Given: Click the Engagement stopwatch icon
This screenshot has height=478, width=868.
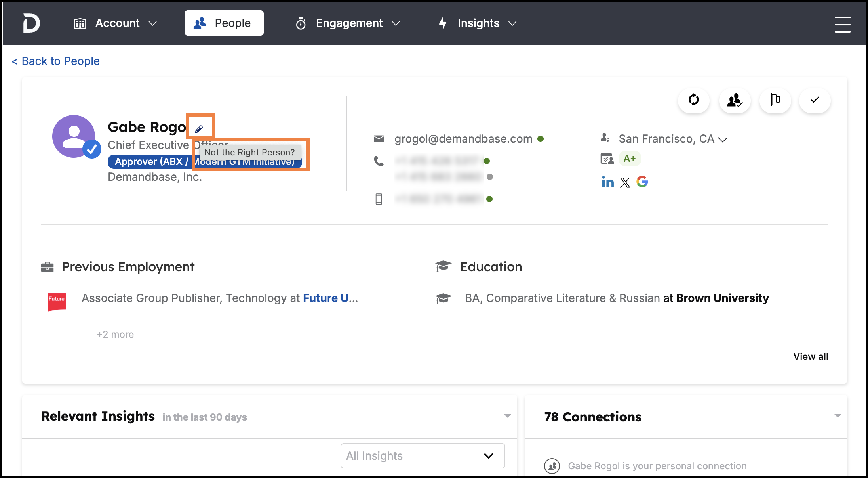Looking at the screenshot, I should pyautogui.click(x=301, y=24).
